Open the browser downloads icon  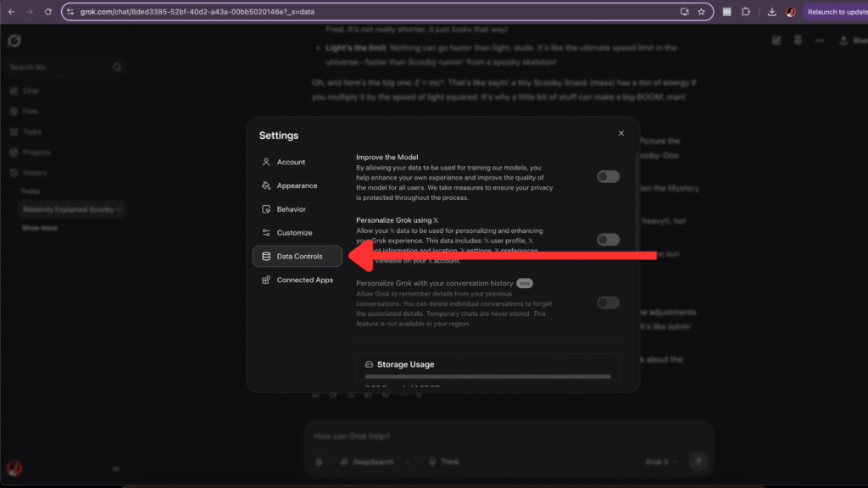771,12
